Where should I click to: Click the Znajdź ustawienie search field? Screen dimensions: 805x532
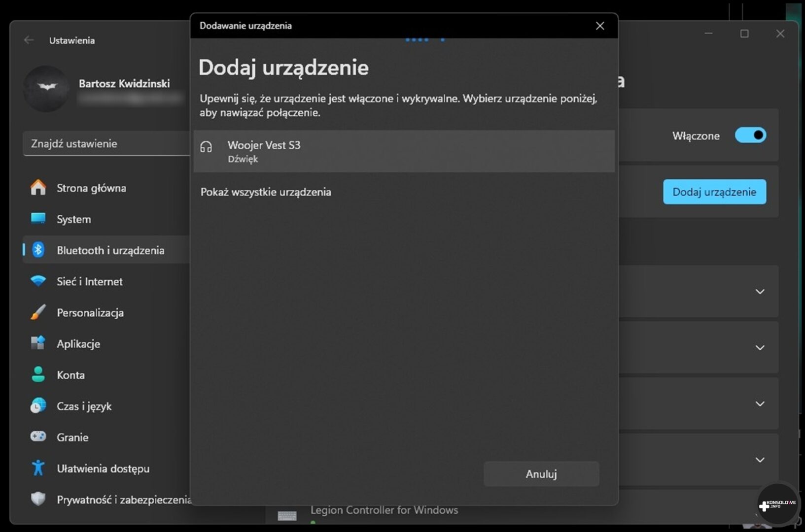106,144
